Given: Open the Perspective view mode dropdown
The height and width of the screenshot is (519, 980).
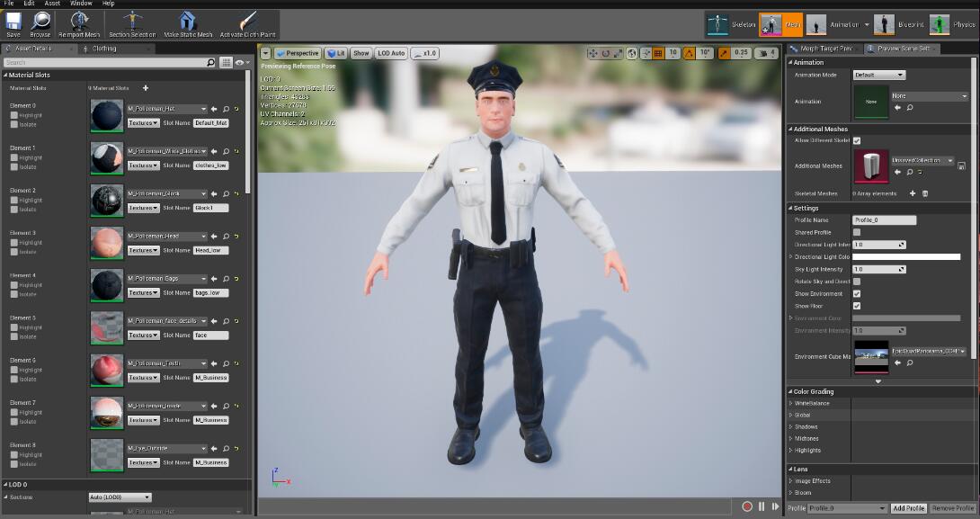Looking at the screenshot, I should 298,53.
